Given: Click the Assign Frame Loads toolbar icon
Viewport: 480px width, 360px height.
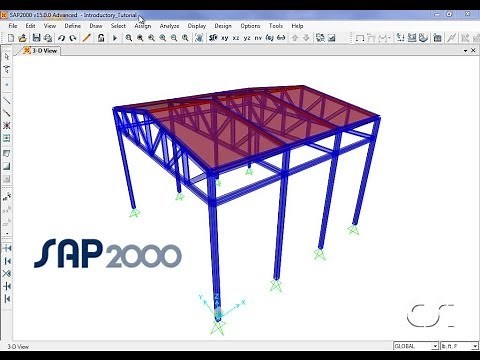Looking at the screenshot, I should [412, 38].
